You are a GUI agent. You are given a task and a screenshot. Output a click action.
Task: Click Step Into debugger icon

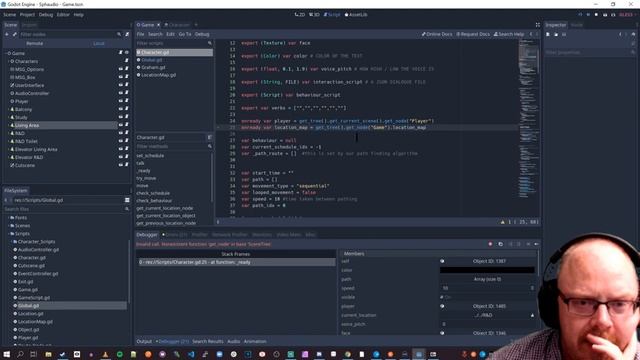[510, 244]
